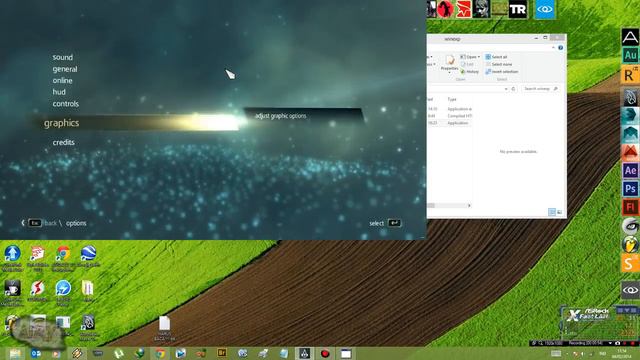Click the Explorer Search input field

click(540, 89)
